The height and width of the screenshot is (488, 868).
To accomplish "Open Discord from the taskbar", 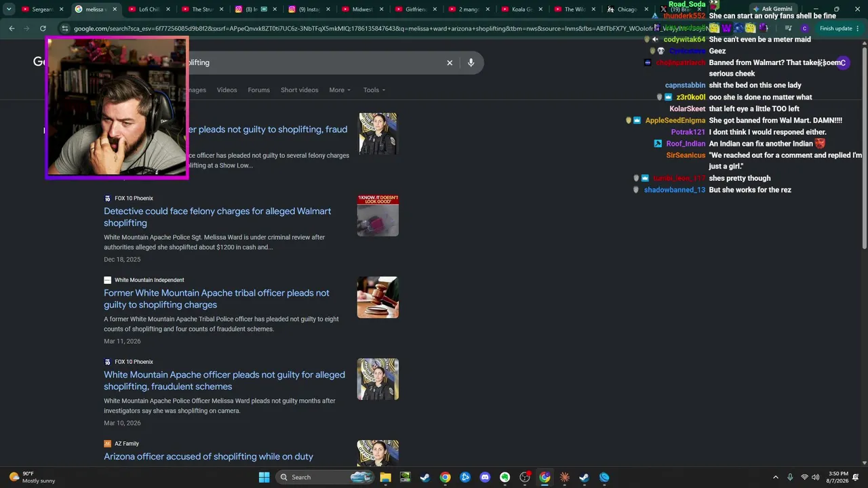I will (x=485, y=477).
